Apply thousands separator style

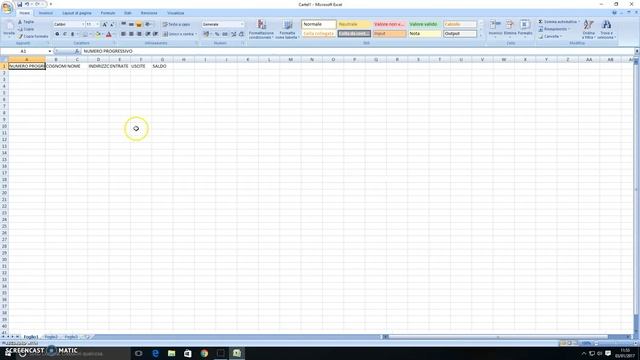[x=224, y=34]
